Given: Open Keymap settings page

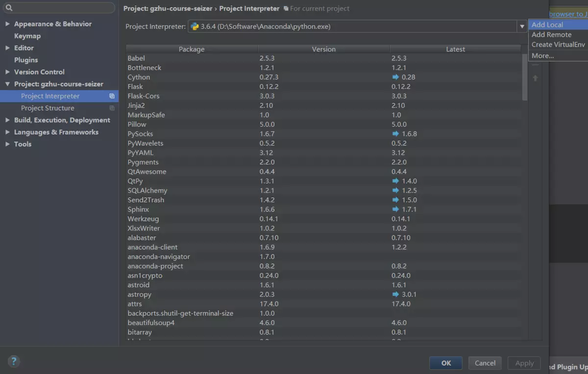Looking at the screenshot, I should coord(27,36).
